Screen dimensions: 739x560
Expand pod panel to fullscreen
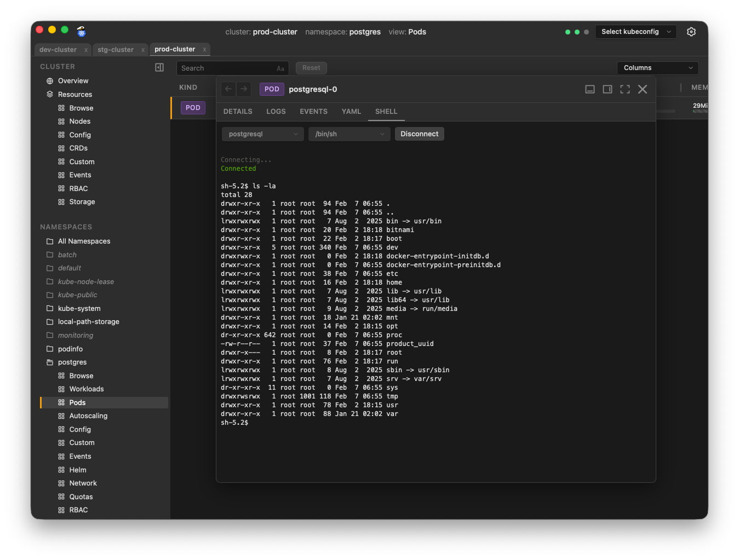point(625,89)
